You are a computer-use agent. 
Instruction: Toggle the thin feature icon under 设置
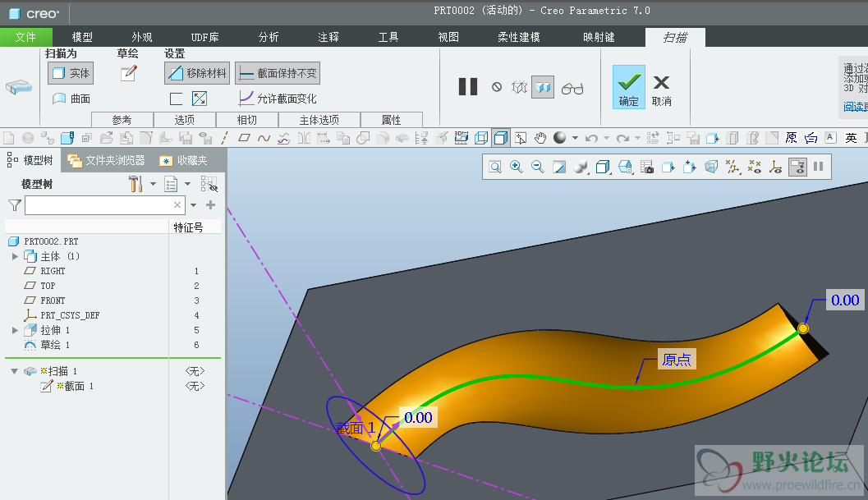coord(176,99)
